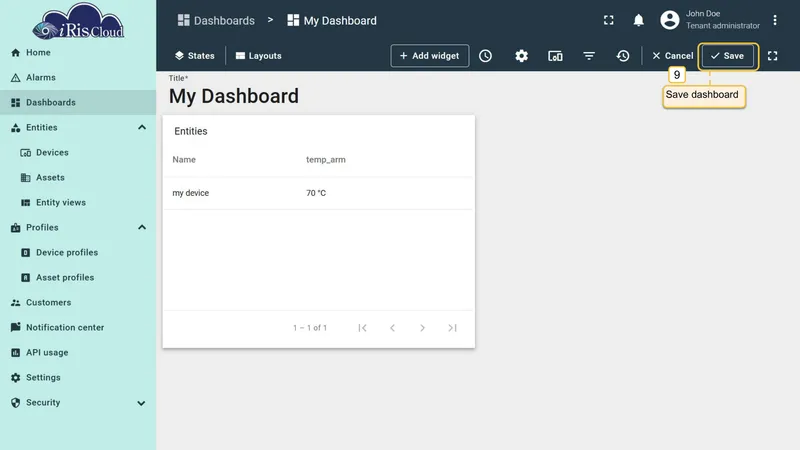Open the time window clock icon
800x450 pixels.
pos(485,56)
